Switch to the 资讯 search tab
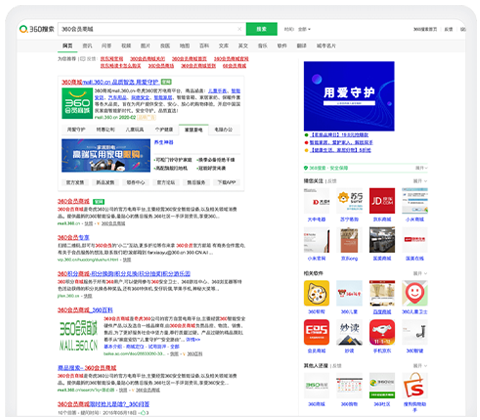The image size is (480, 420). [87, 46]
